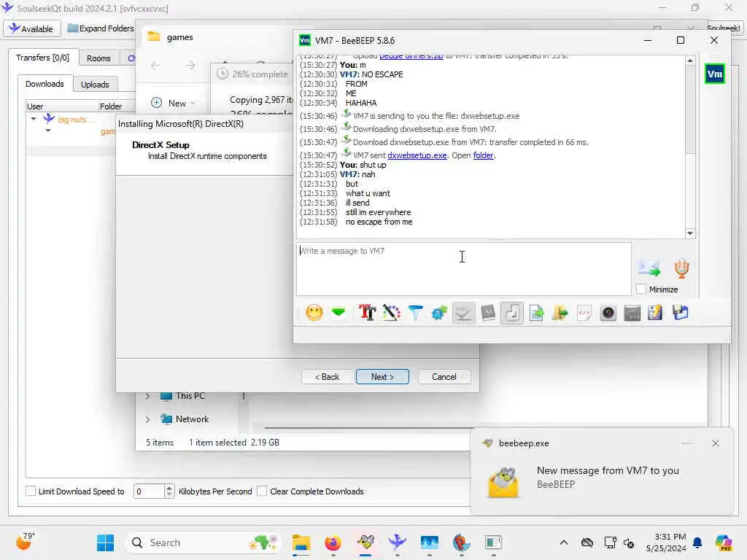The height and width of the screenshot is (560, 747).
Task: Toggle the music note beep sound icon
Action: (512, 313)
